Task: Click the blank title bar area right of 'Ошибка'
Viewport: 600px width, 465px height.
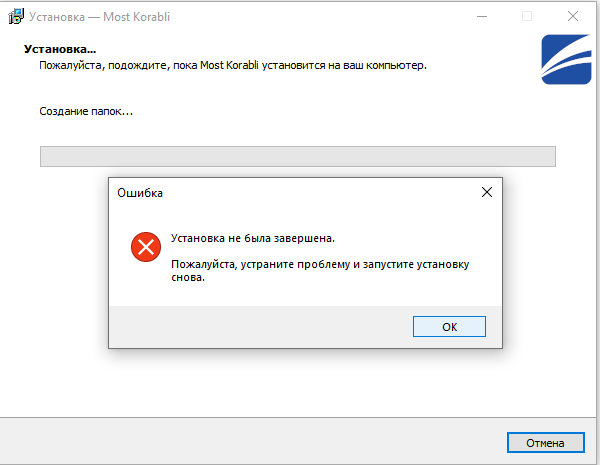Action: click(x=320, y=192)
